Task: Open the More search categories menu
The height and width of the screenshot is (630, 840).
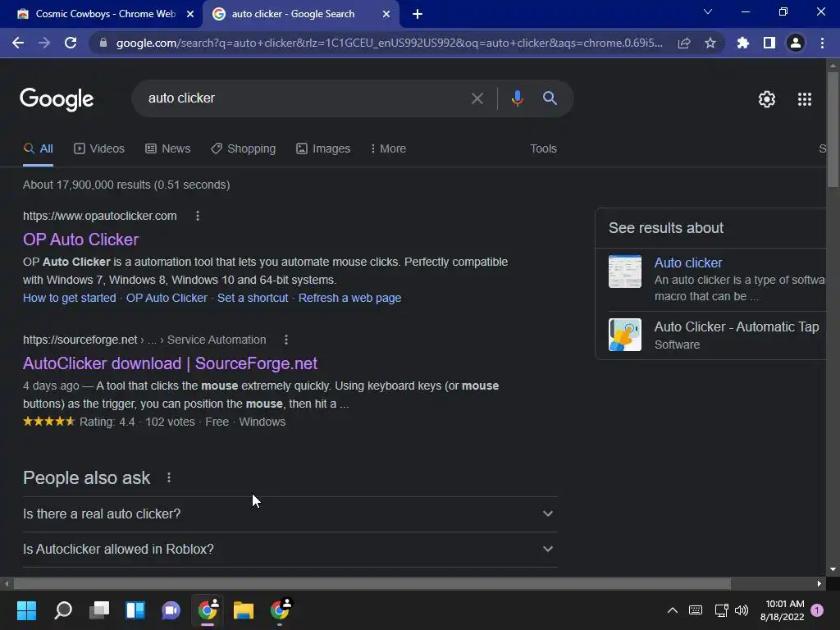Action: pyautogui.click(x=388, y=149)
